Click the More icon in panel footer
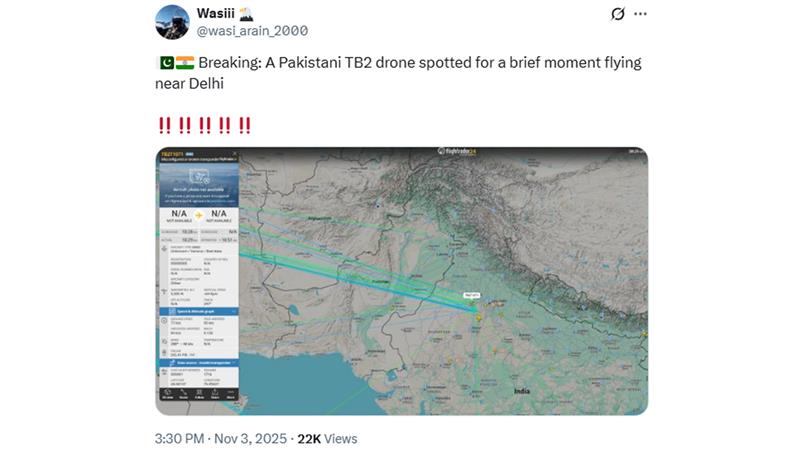 [231, 392]
